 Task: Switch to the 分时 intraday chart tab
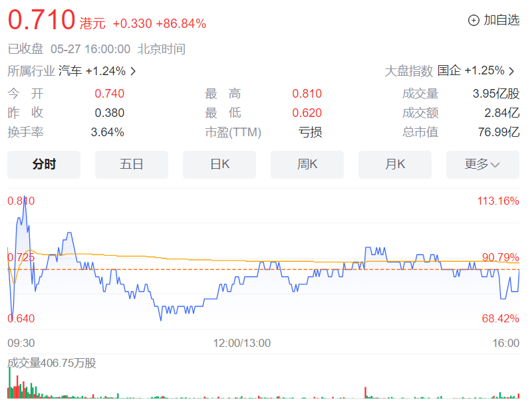43,164
